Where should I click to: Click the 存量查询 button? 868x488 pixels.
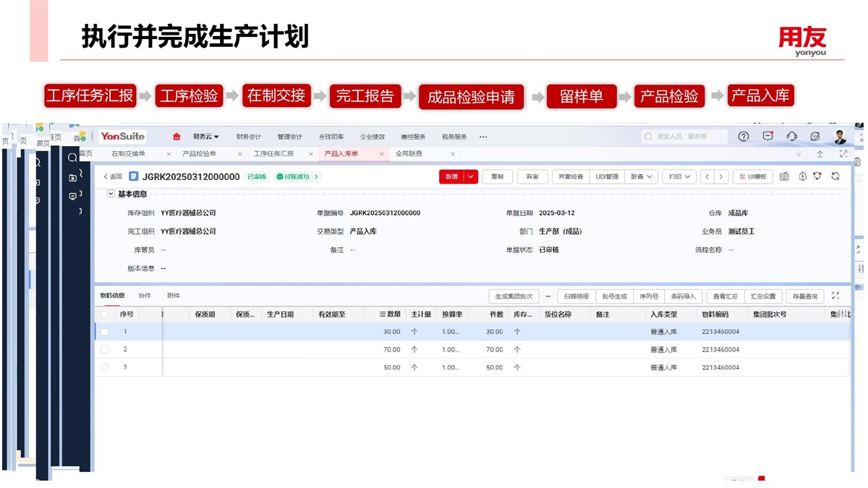[x=804, y=296]
